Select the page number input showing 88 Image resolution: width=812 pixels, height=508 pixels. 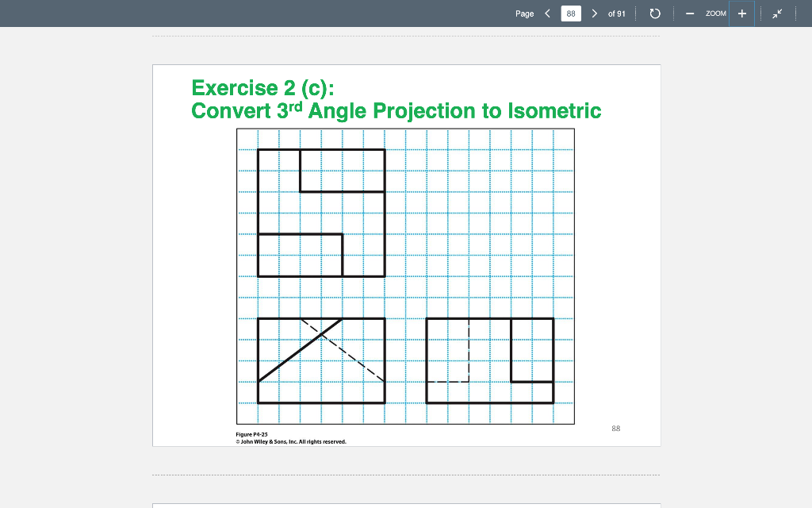(x=571, y=13)
